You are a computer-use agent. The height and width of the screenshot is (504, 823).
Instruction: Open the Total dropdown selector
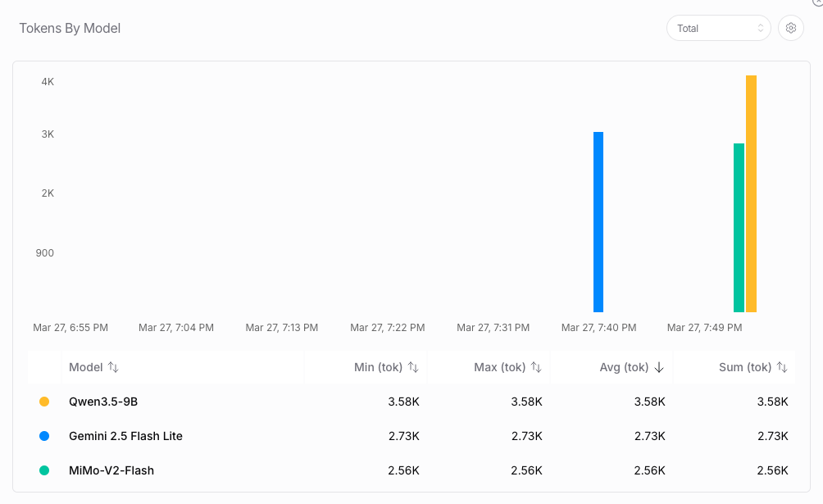pyautogui.click(x=718, y=28)
